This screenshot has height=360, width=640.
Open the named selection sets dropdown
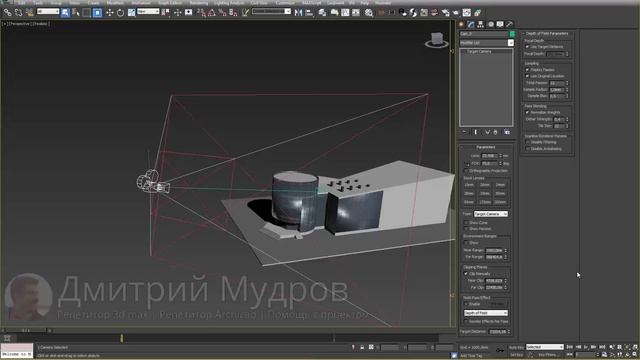click(x=271, y=12)
